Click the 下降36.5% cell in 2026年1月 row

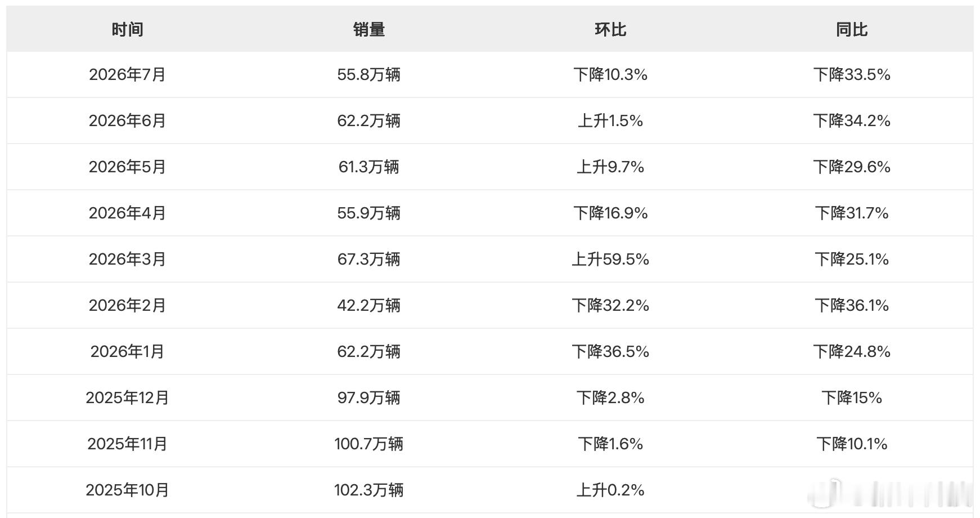pyautogui.click(x=610, y=351)
